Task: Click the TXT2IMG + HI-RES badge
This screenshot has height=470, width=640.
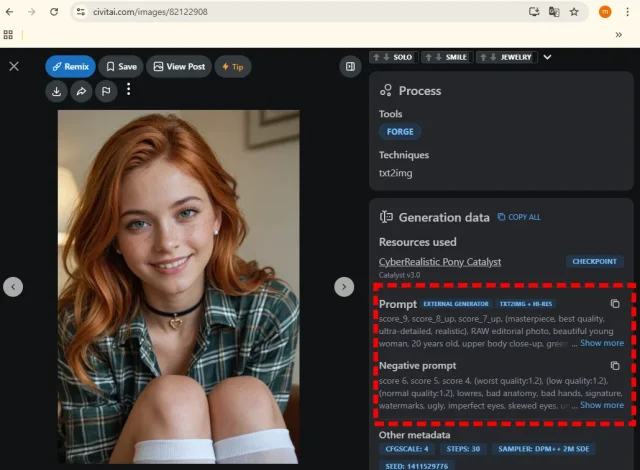Action: pyautogui.click(x=526, y=304)
